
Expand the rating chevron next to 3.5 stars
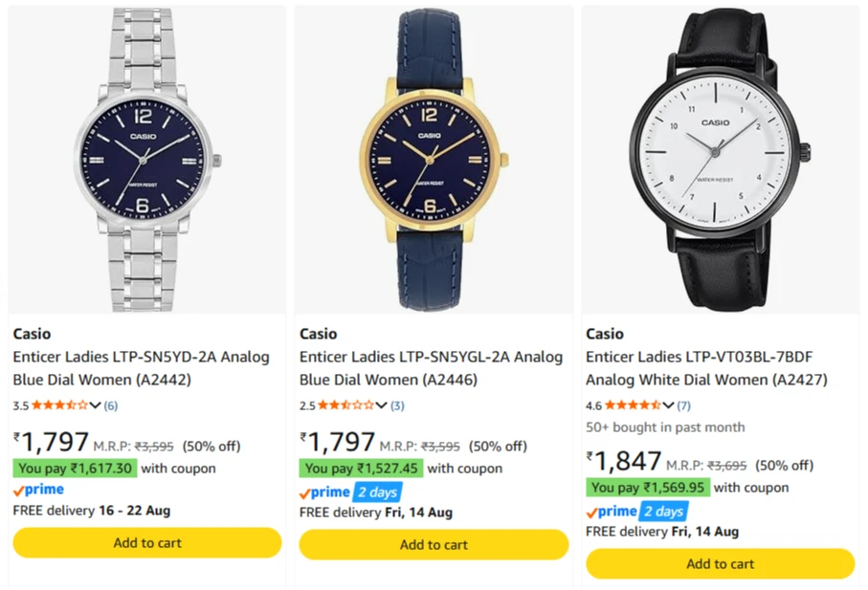(95, 405)
